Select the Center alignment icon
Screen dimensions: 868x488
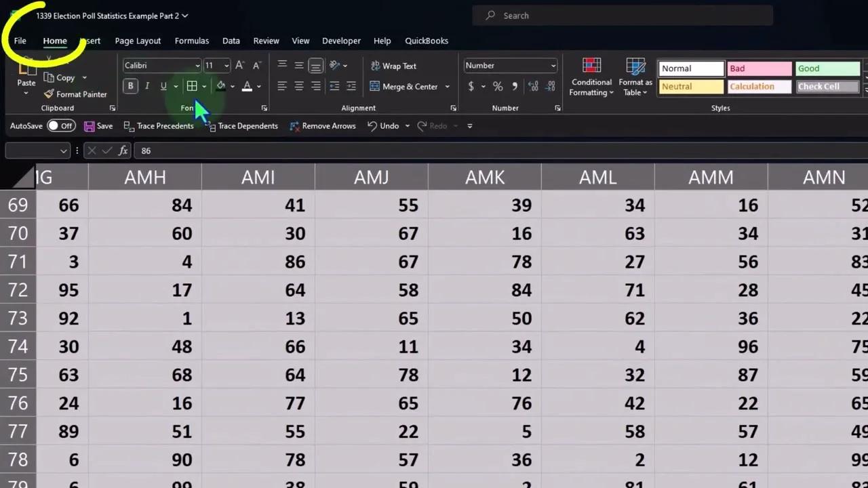click(298, 86)
